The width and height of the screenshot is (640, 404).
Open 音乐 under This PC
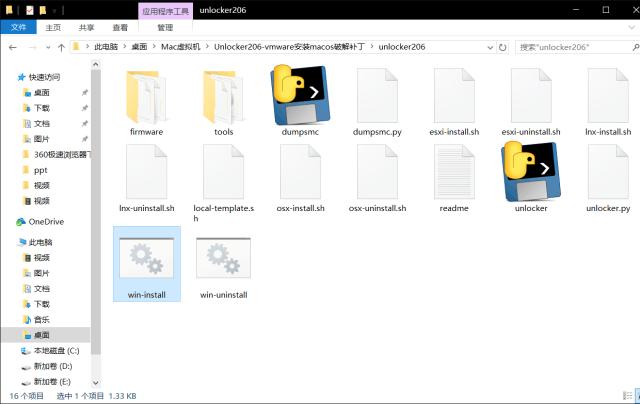[x=42, y=320]
